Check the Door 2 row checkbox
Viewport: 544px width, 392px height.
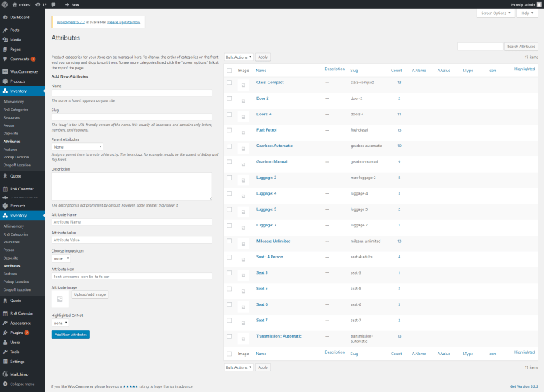[229, 98]
